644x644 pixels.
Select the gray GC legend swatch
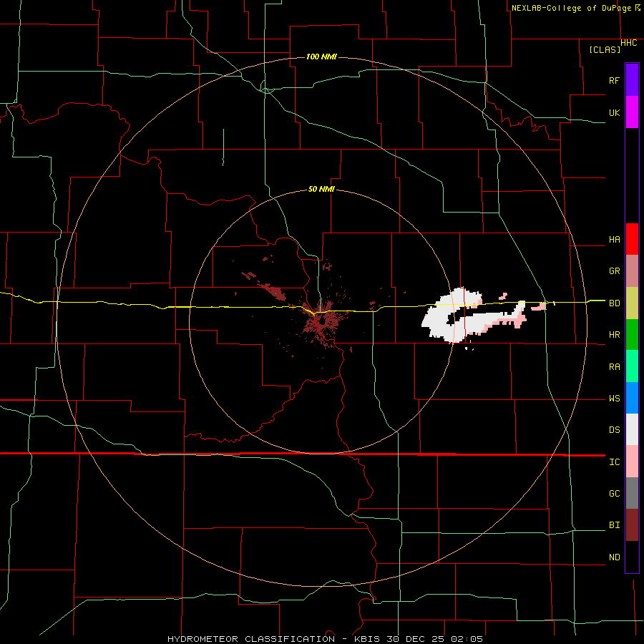coord(632,493)
